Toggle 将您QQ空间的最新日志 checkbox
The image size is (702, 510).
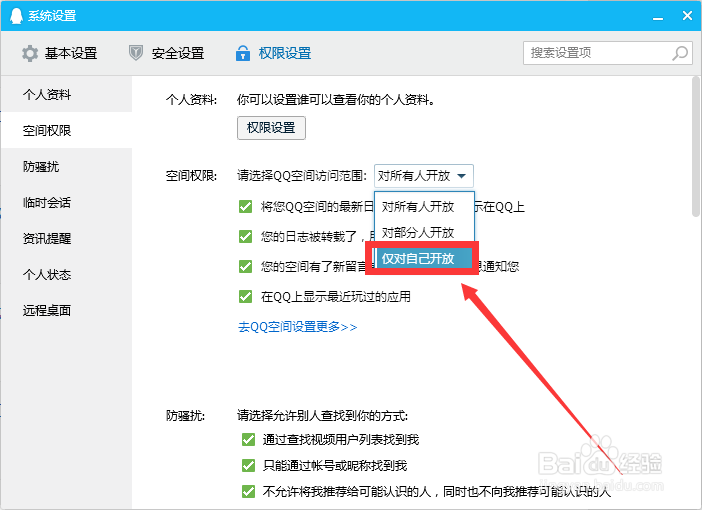[245, 206]
